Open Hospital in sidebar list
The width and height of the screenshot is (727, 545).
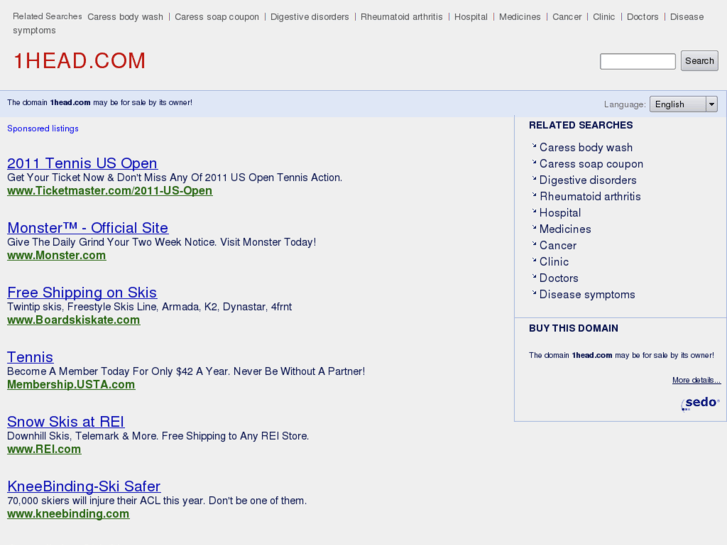[560, 212]
